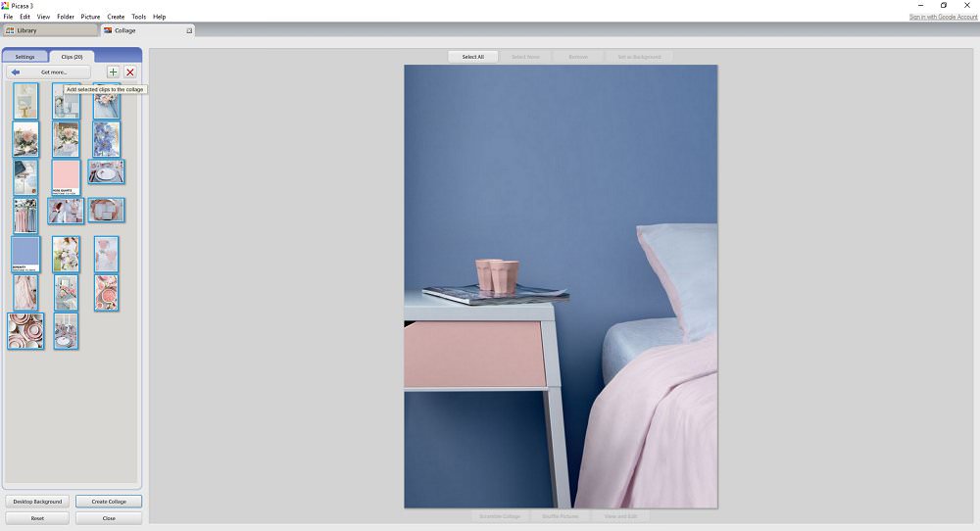Select the pink draped fabric clip
The image size is (980, 531).
(x=25, y=292)
